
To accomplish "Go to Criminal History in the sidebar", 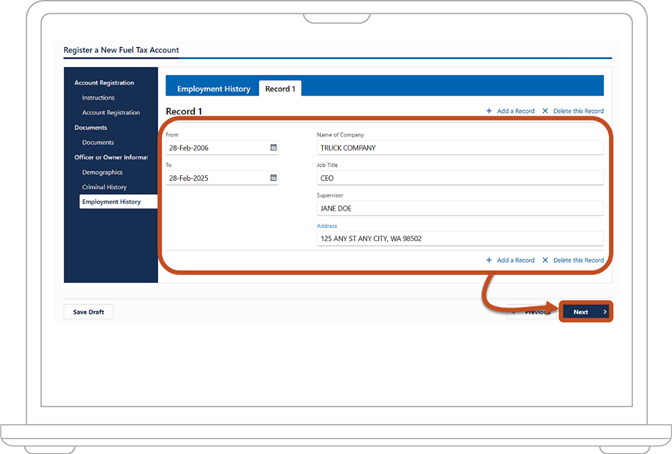I will [x=104, y=187].
